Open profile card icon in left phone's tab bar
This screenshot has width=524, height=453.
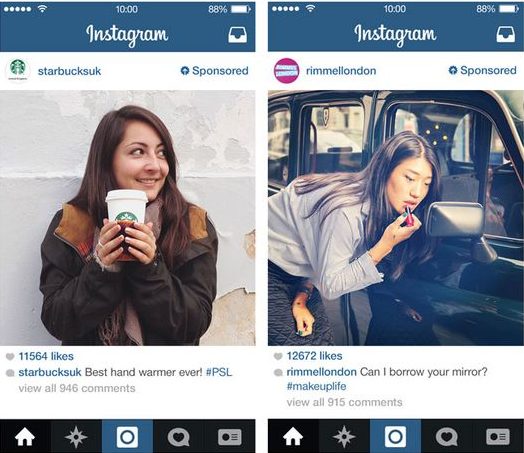(230, 437)
